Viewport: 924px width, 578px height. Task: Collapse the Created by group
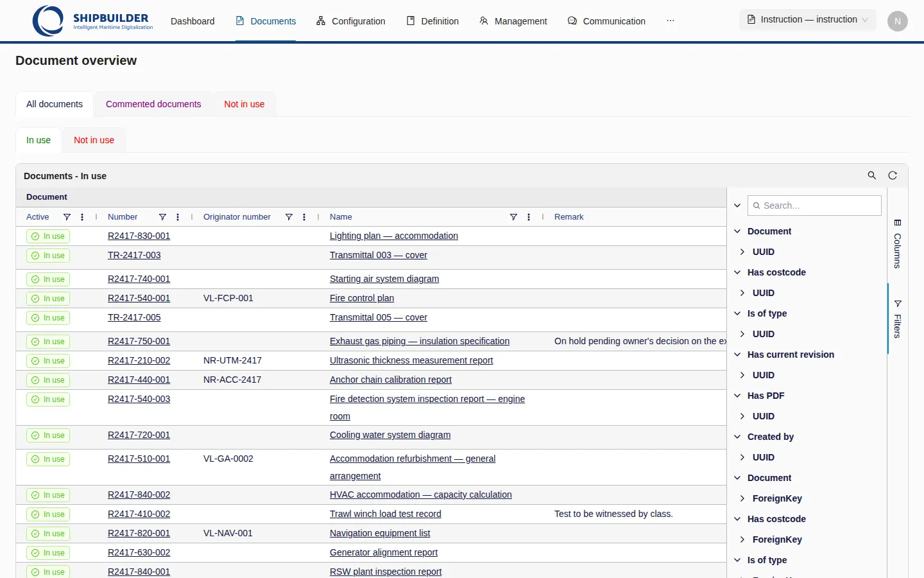tap(737, 437)
